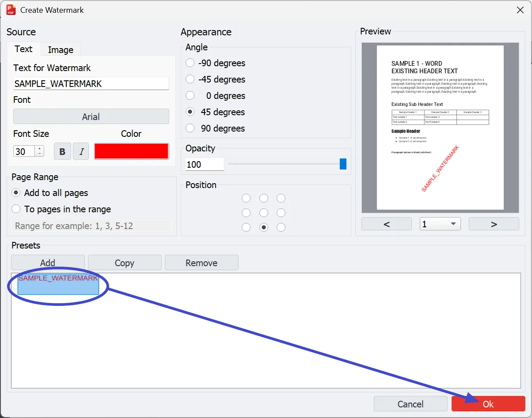The height and width of the screenshot is (418, 532).
Task: Switch to the Image source tab
Action: point(61,50)
